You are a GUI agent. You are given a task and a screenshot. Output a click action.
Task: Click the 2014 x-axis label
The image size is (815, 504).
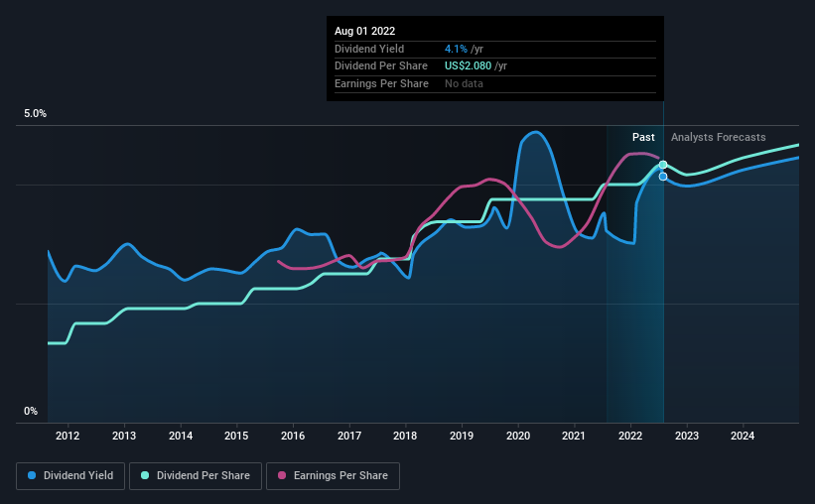tap(181, 436)
